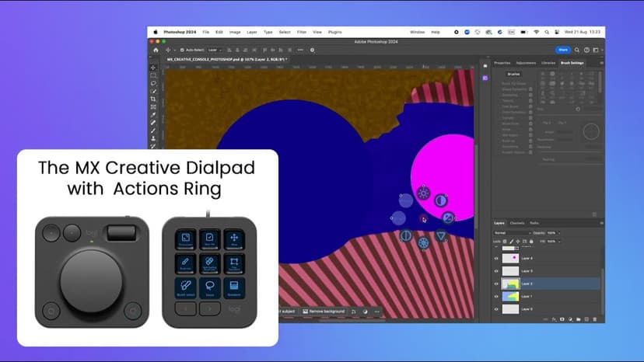Viewport: 644px width, 362px height.
Task: Hide Layer 4 using its eye icon
Action: point(496,258)
